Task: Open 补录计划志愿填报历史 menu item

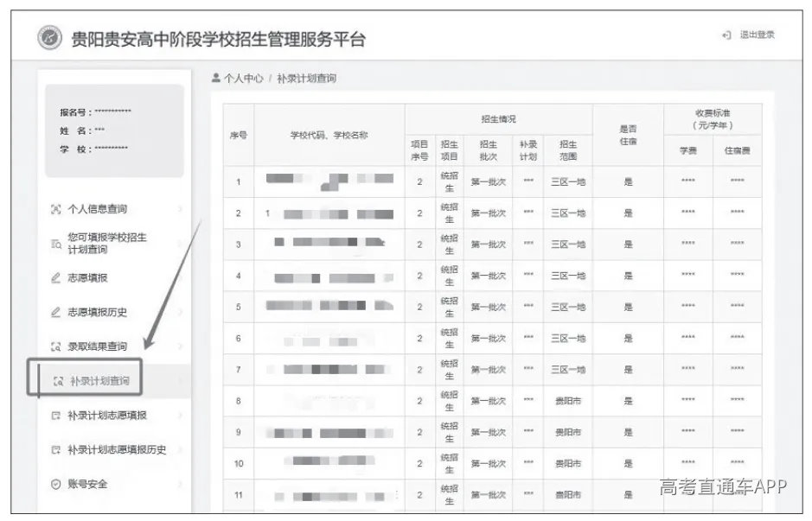Action: coord(117,450)
